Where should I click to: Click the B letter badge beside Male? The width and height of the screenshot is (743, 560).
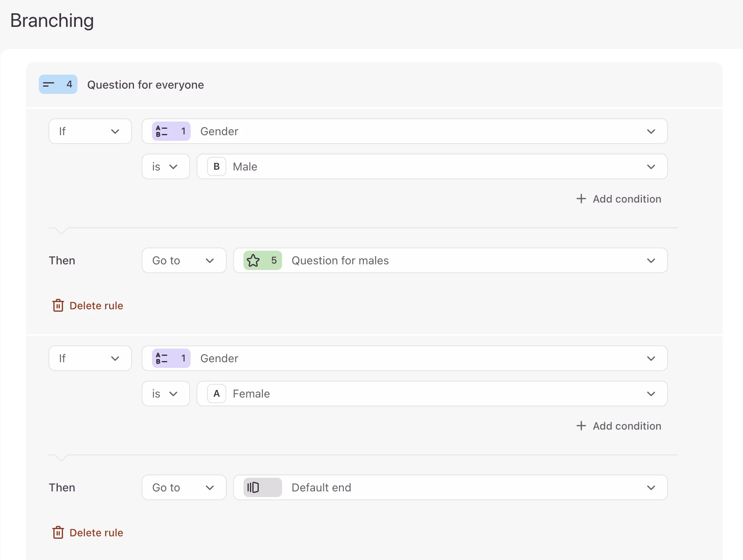point(217,166)
